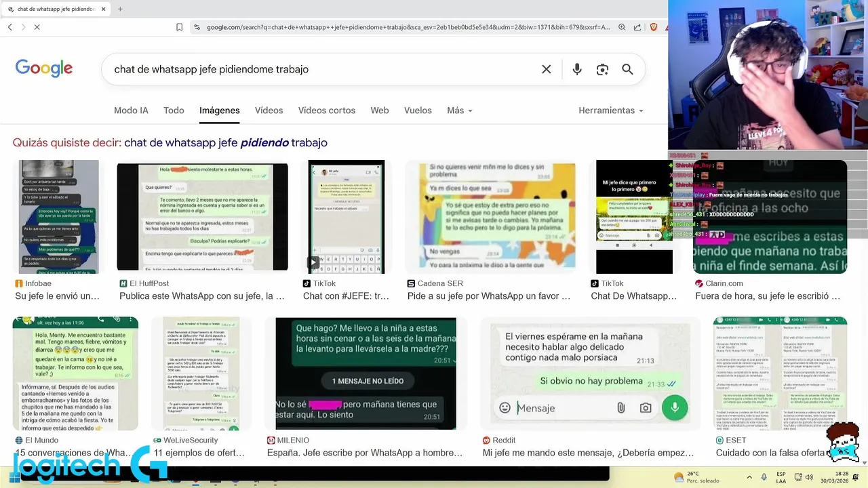This screenshot has height=488, width=868.
Task: Open network and volume tray icons
Action: pos(805,477)
